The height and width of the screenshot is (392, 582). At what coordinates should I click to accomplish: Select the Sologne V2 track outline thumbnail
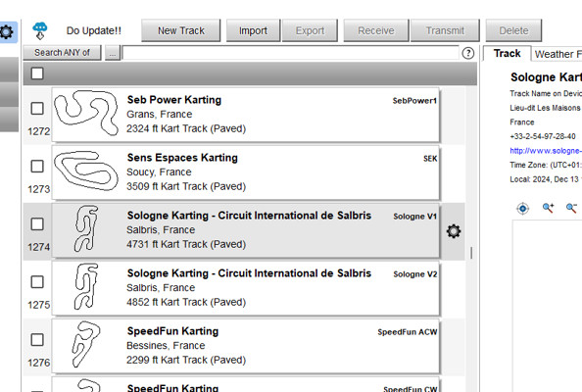pyautogui.click(x=87, y=286)
